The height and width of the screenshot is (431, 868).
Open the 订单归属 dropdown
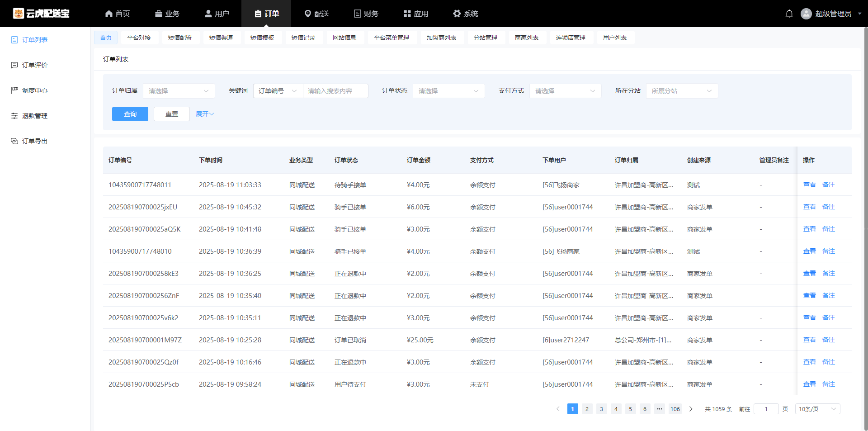click(179, 91)
